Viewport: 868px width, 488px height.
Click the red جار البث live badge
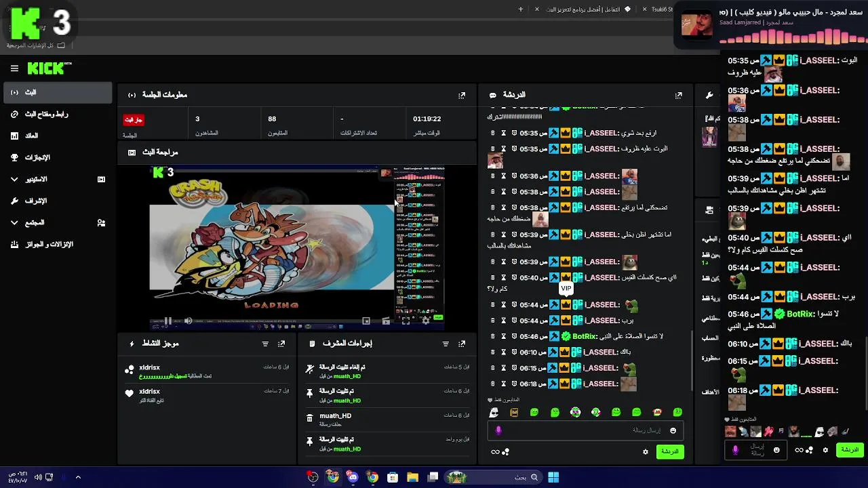134,120
